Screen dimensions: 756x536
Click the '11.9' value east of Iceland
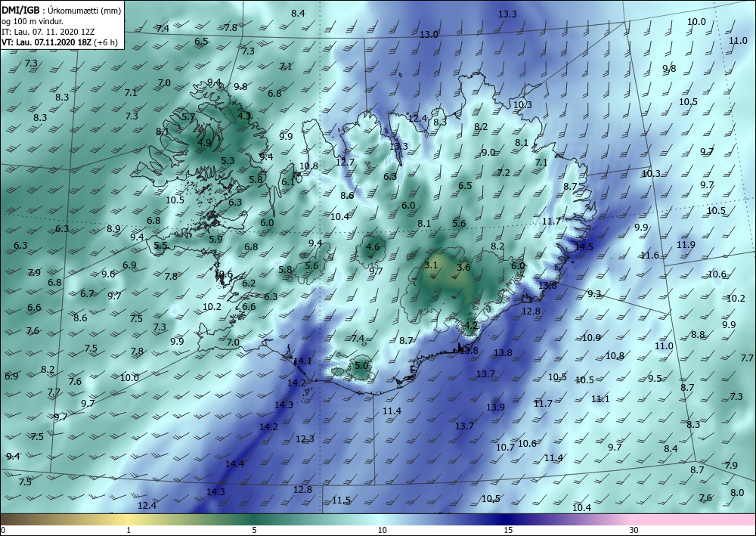coord(686,245)
